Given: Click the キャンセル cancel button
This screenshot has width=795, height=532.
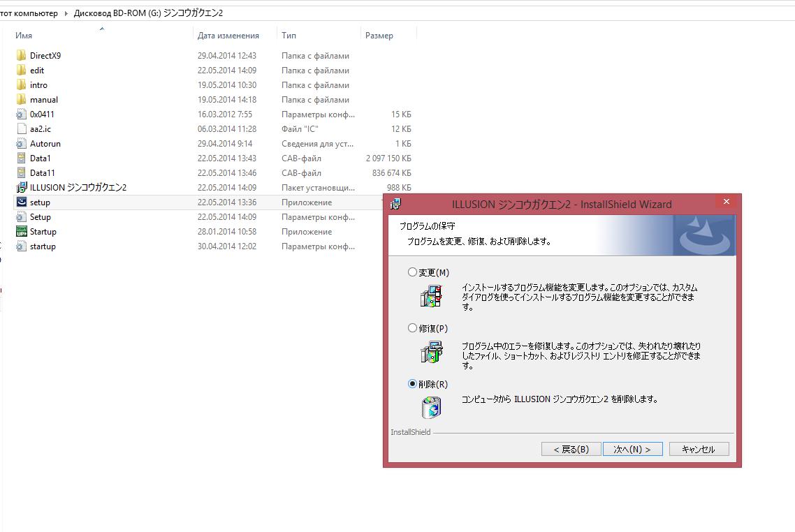Looking at the screenshot, I should click(699, 450).
